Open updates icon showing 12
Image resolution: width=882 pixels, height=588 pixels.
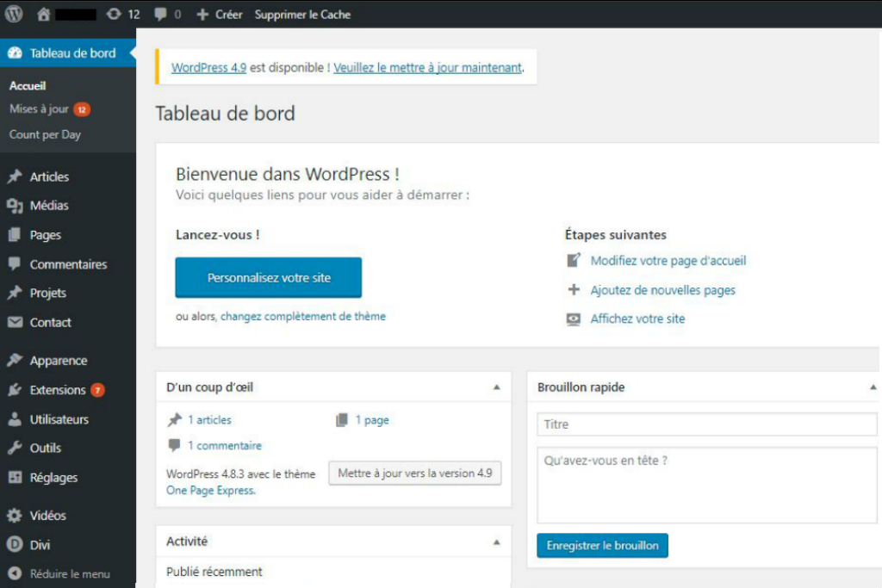click(115, 14)
